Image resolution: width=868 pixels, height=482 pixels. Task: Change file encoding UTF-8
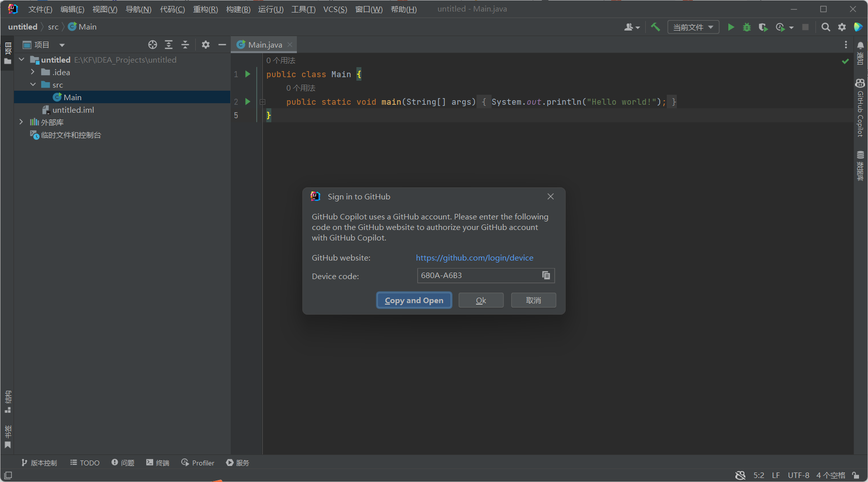pos(798,475)
